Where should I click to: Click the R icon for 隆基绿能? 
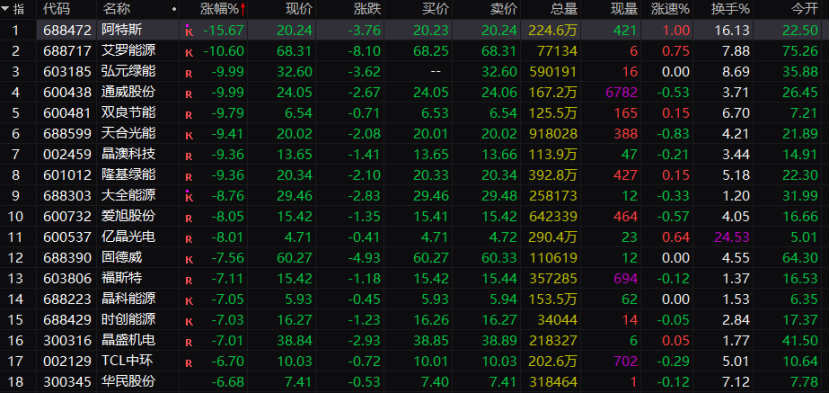point(188,177)
